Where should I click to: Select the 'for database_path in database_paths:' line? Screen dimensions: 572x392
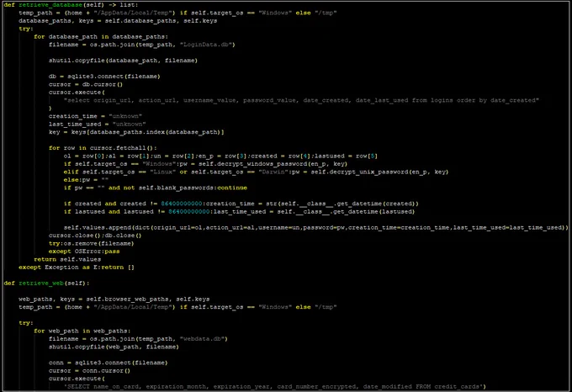tap(101, 37)
